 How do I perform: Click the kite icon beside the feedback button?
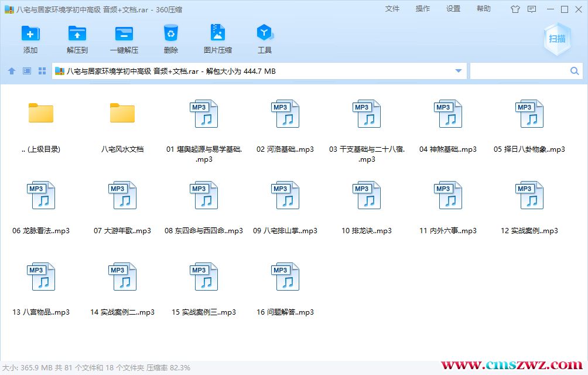[515, 9]
